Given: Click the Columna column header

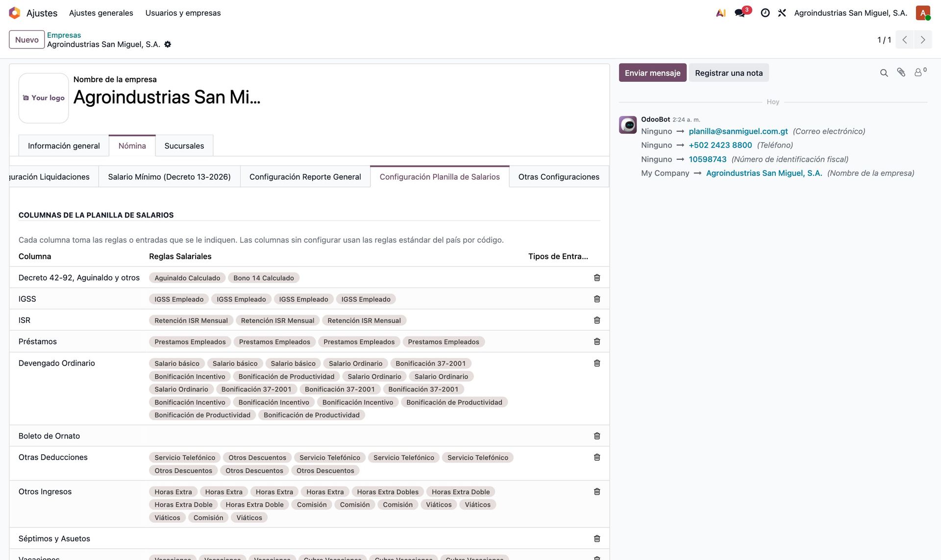Looking at the screenshot, I should 35,256.
